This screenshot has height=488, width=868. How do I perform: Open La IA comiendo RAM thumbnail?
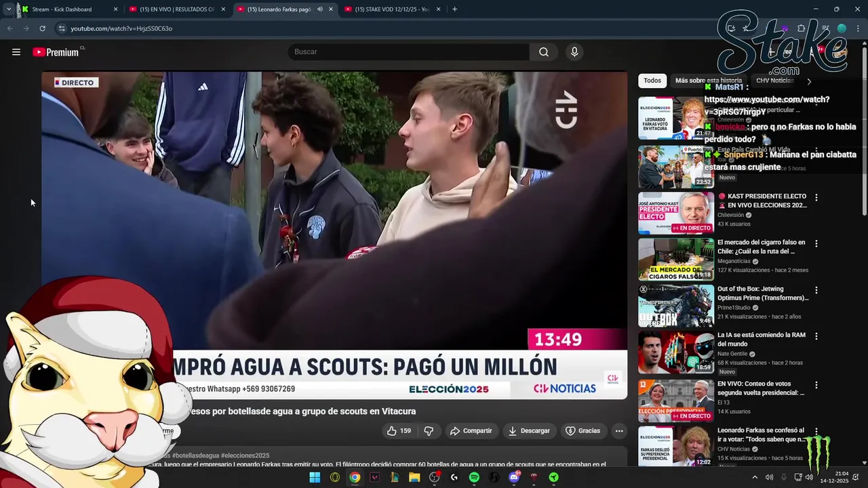pos(676,352)
